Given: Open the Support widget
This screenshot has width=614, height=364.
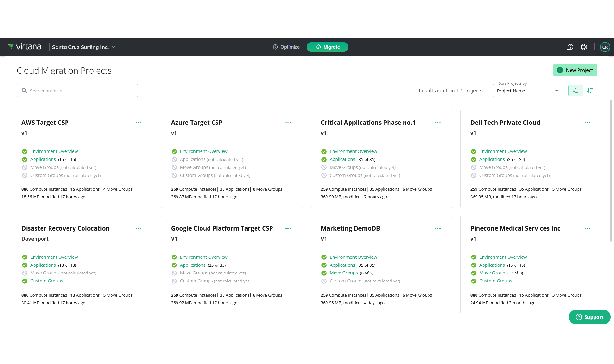Looking at the screenshot, I should pyautogui.click(x=589, y=317).
